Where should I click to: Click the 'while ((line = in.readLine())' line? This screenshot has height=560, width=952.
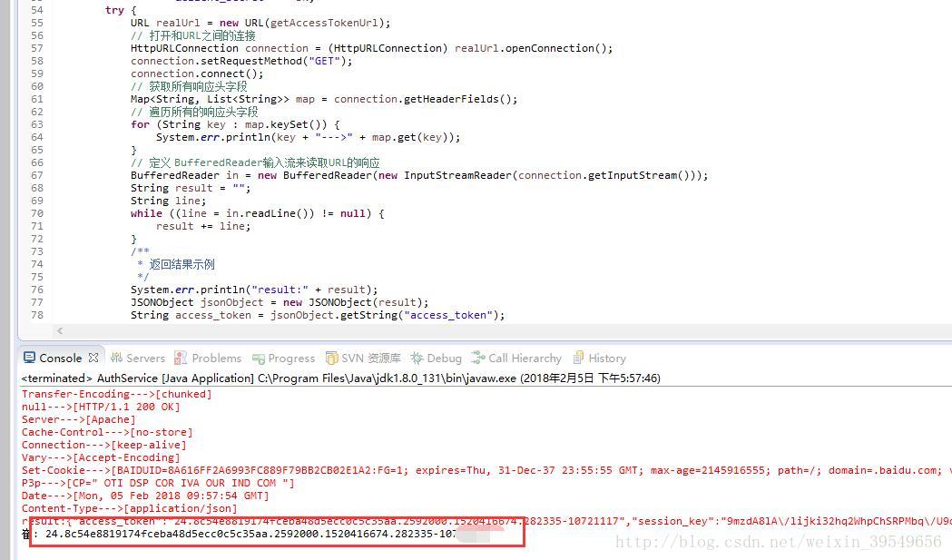[x=257, y=214]
